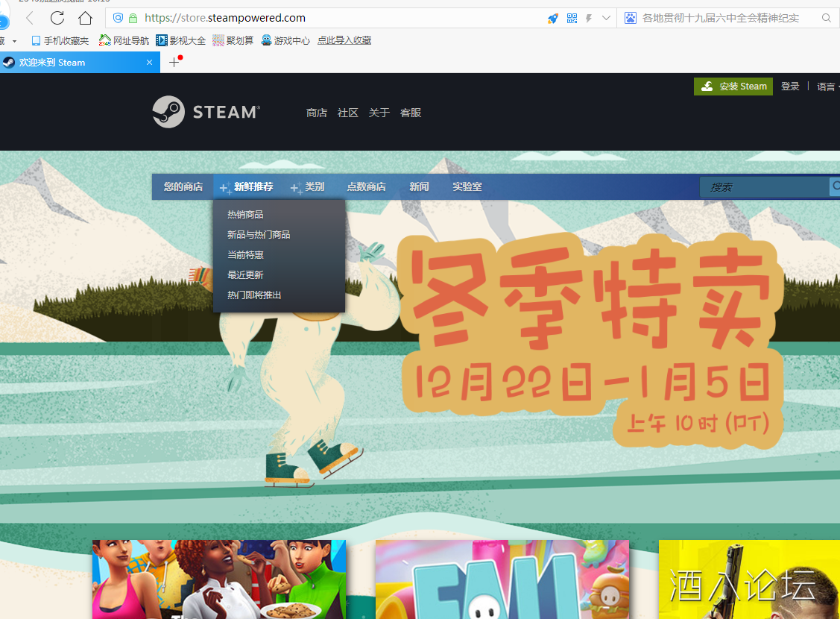Viewport: 840px width, 619px height.
Task: Select the 您的商店 store tab
Action: [x=183, y=186]
